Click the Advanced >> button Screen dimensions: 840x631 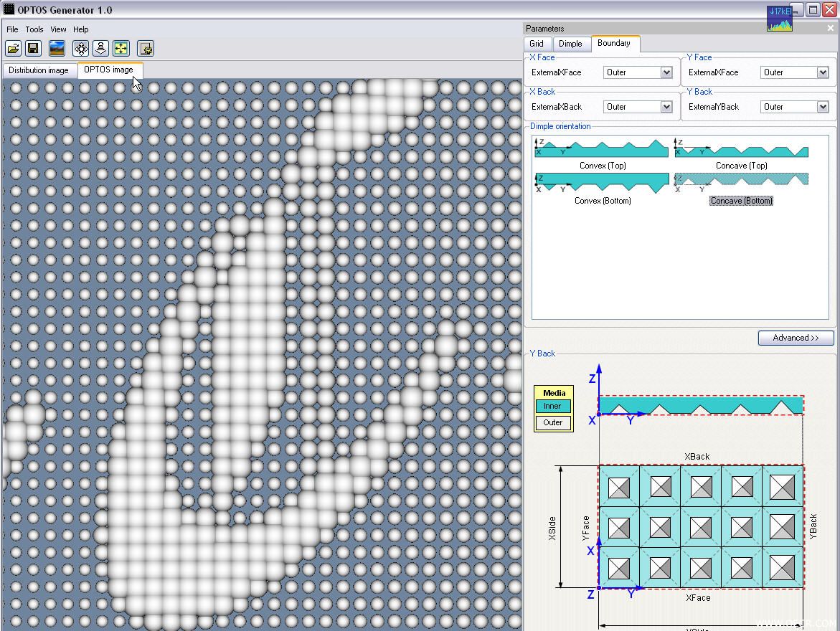tap(796, 338)
